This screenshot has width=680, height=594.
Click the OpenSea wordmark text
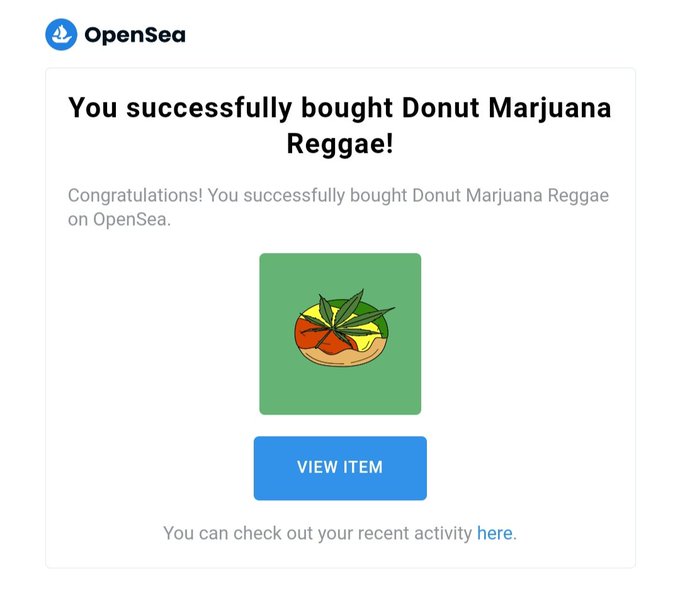coord(135,35)
